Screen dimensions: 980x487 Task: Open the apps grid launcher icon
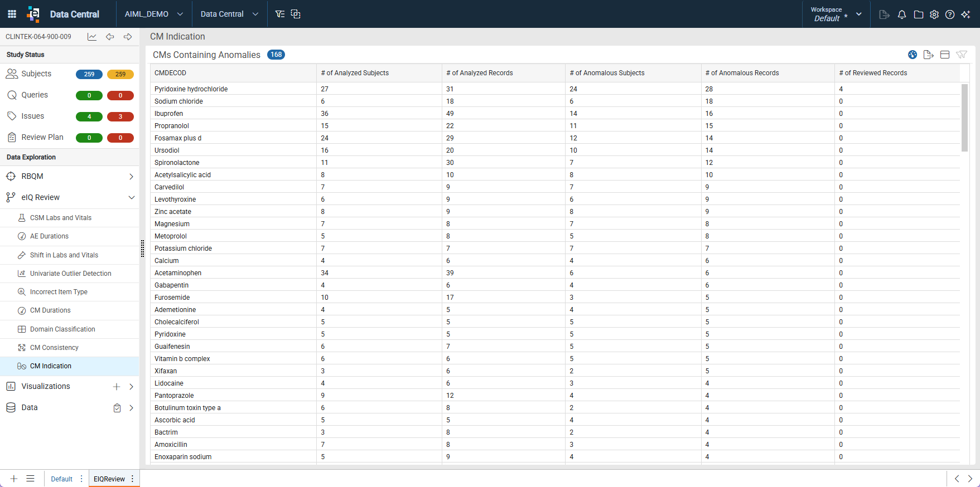pyautogui.click(x=12, y=14)
